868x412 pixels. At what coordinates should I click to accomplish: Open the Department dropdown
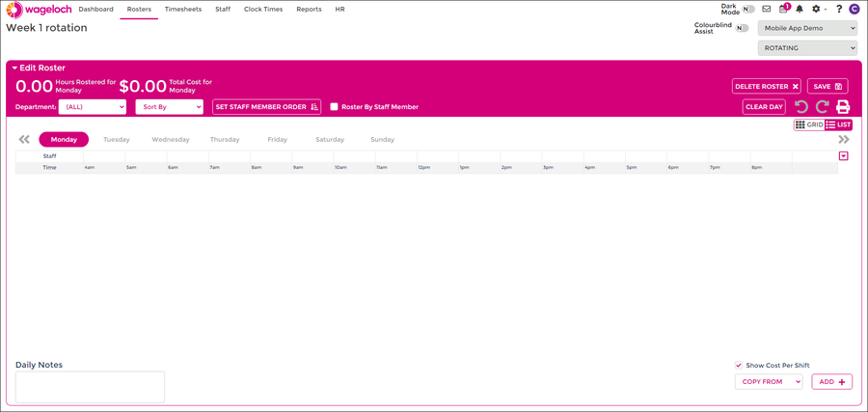tap(93, 107)
